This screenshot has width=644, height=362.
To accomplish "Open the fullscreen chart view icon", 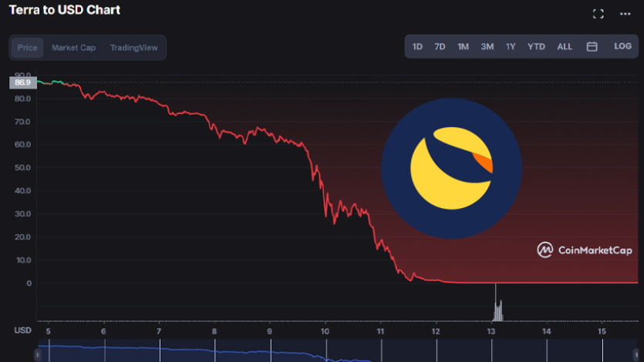I will click(x=598, y=14).
